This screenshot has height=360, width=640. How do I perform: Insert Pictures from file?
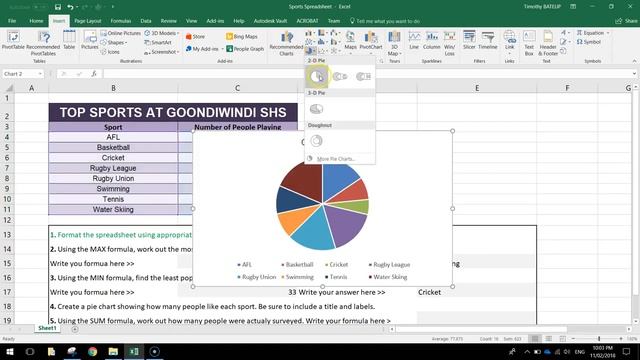[x=89, y=40]
